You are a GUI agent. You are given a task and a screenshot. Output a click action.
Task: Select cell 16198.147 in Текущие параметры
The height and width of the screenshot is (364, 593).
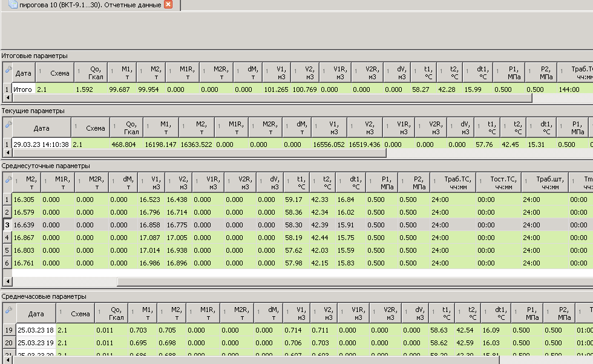pos(161,145)
